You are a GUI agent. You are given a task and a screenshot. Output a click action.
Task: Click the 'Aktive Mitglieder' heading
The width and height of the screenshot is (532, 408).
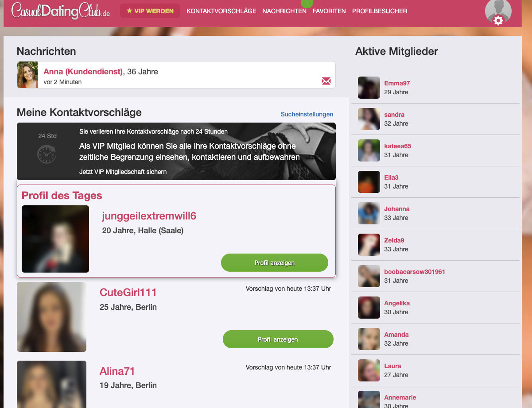(x=396, y=51)
